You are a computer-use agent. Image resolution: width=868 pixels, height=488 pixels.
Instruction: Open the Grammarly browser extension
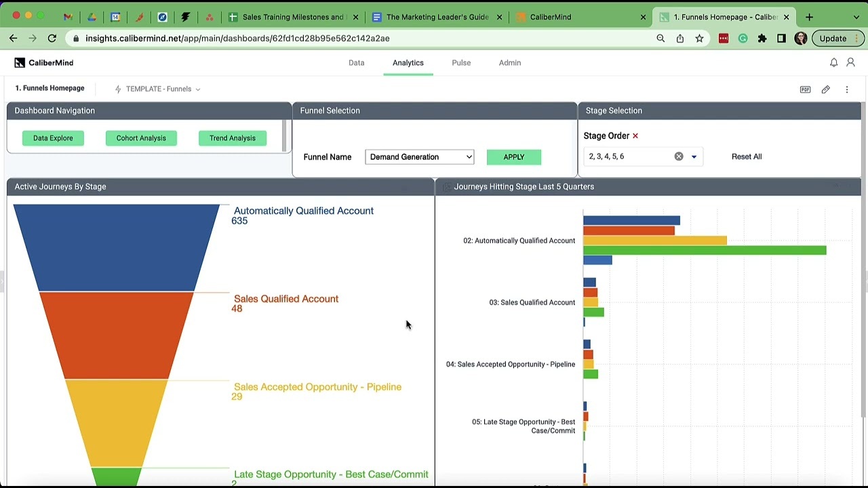(x=743, y=39)
